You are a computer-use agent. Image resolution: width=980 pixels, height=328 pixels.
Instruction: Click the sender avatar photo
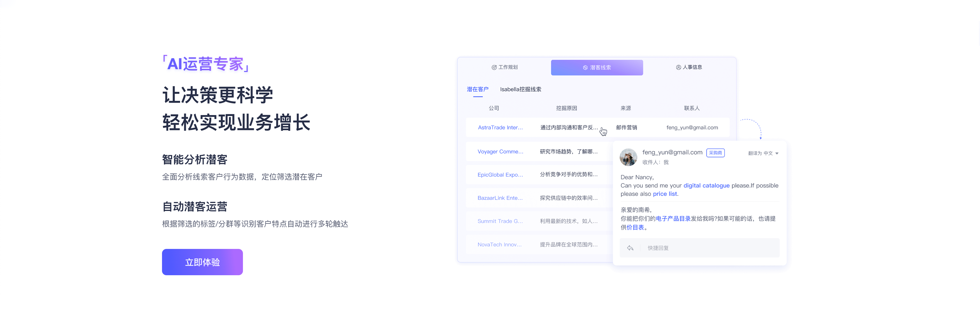628,157
